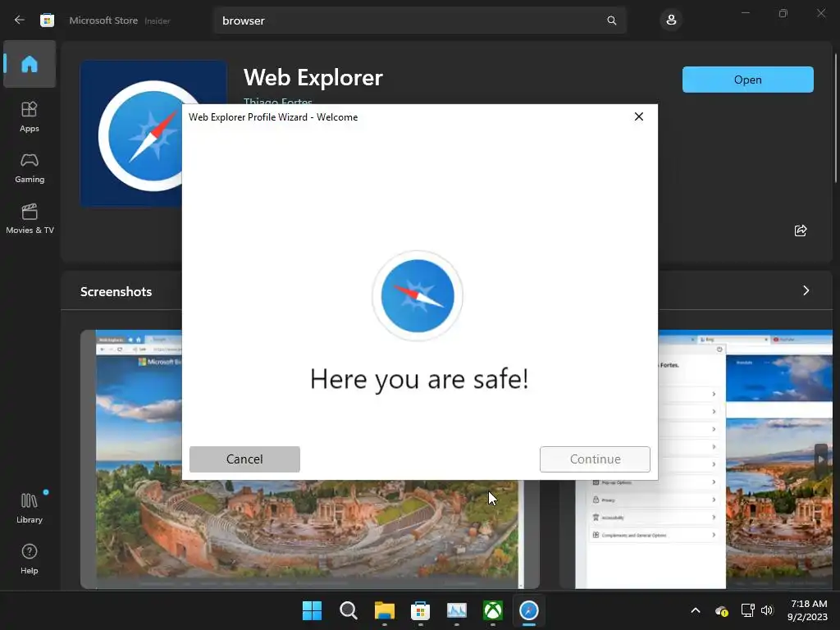This screenshot has width=840, height=630.
Task: Click the 'Screenshots' heading
Action: (116, 291)
